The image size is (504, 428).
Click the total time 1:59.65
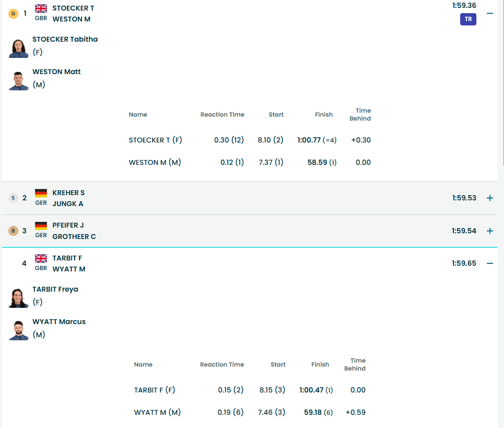[464, 263]
